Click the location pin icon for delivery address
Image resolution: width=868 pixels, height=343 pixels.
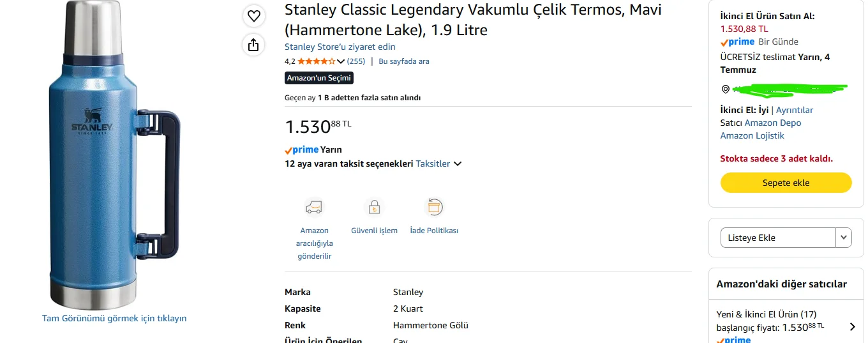[725, 89]
